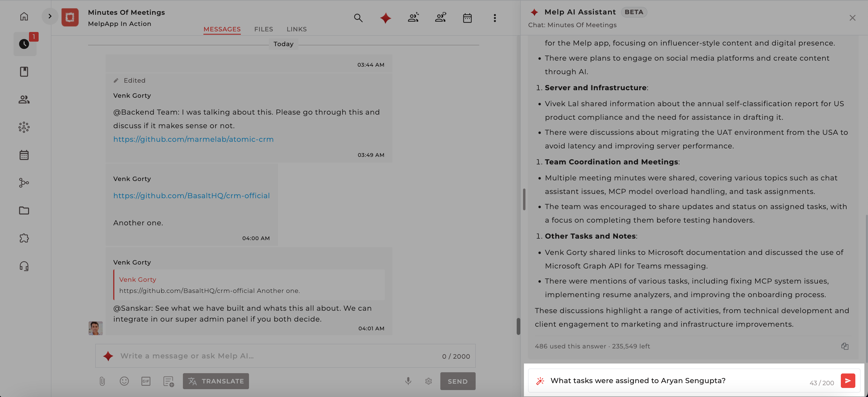
Task: Close the Melp AI Assistant panel
Action: [x=853, y=18]
